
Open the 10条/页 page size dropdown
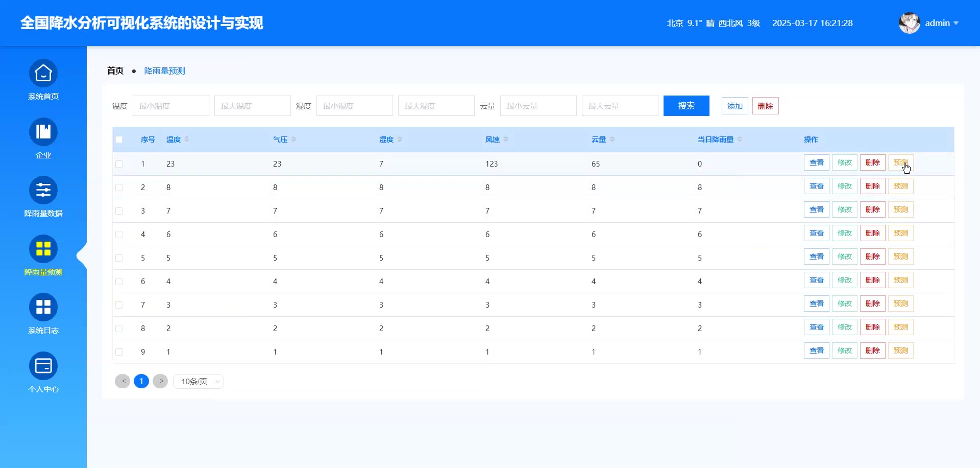(199, 382)
